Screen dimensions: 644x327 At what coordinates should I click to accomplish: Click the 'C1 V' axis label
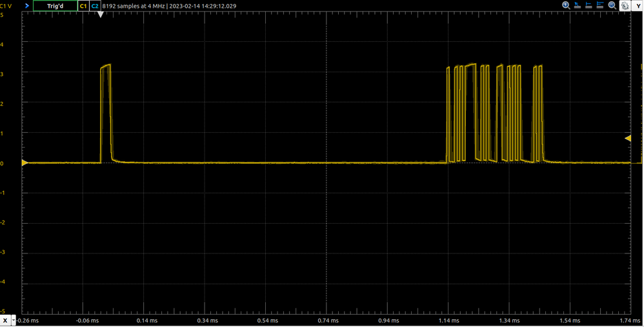[x=6, y=6]
